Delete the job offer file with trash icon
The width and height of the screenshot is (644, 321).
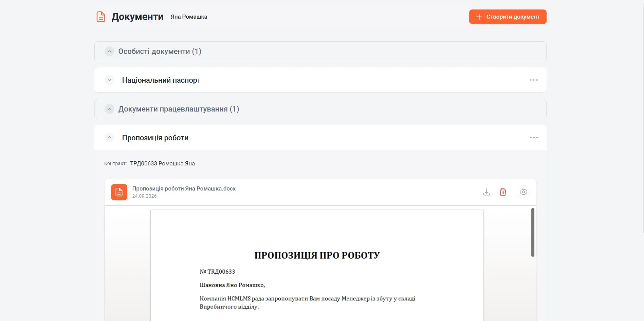click(x=503, y=192)
